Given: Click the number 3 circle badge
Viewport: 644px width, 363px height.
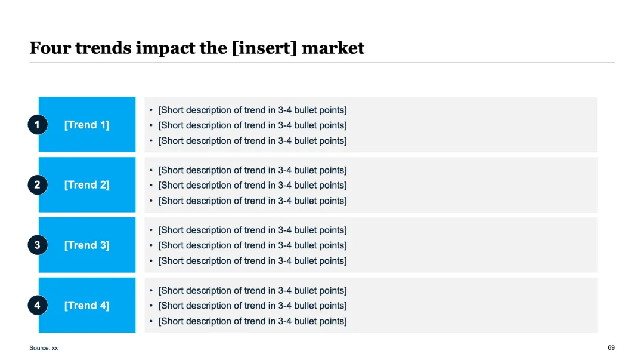Looking at the screenshot, I should [x=38, y=245].
